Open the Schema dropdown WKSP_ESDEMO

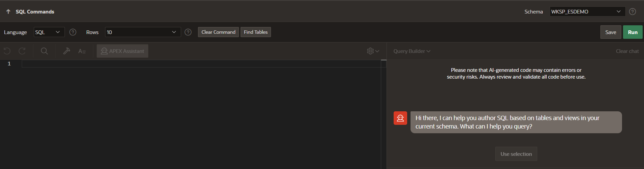pos(587,11)
